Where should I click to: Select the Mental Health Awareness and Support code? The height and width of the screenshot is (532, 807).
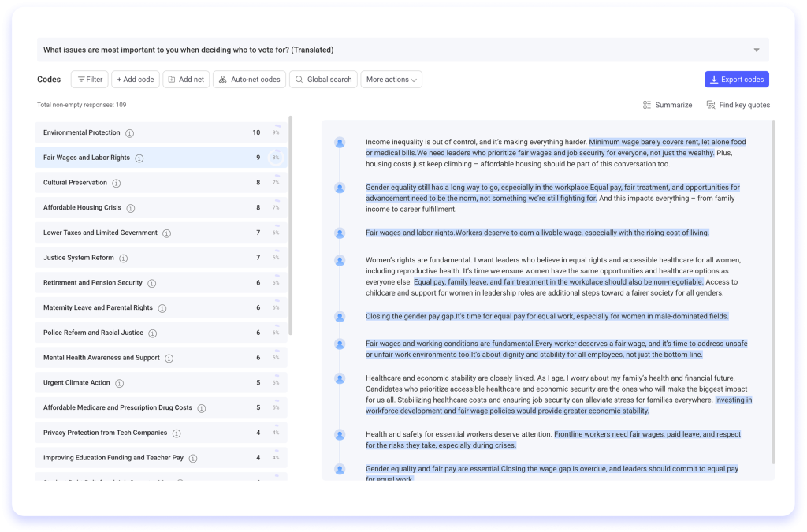(x=101, y=358)
